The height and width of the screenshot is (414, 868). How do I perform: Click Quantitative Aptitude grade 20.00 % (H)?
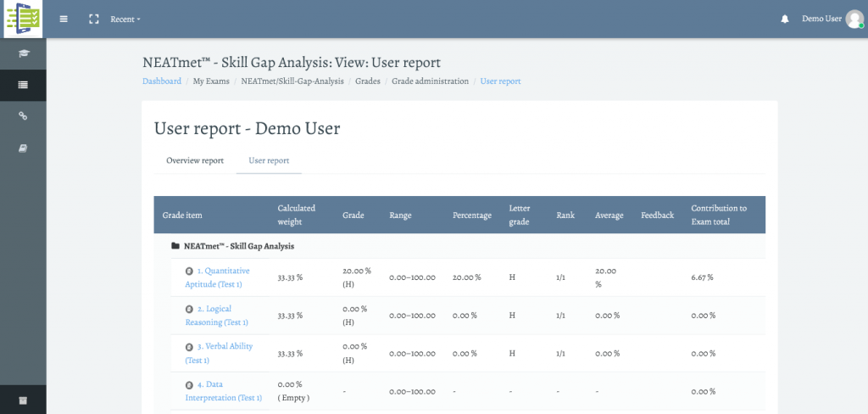point(357,277)
